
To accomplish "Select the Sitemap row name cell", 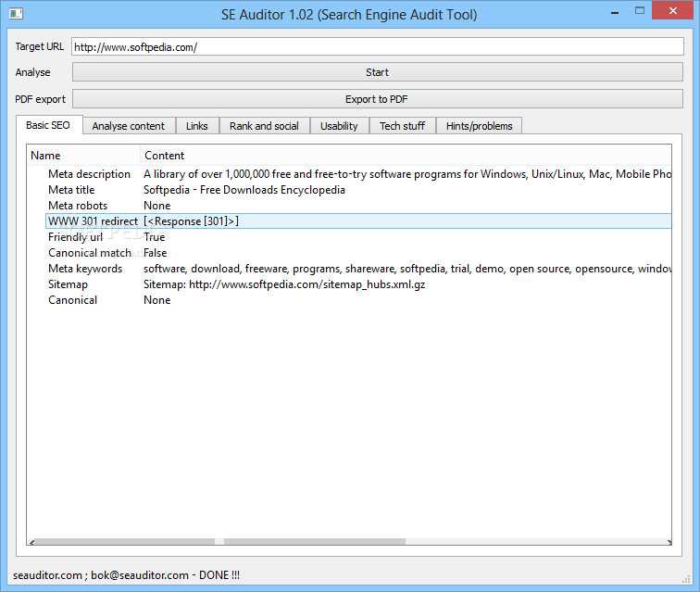I will [x=68, y=284].
